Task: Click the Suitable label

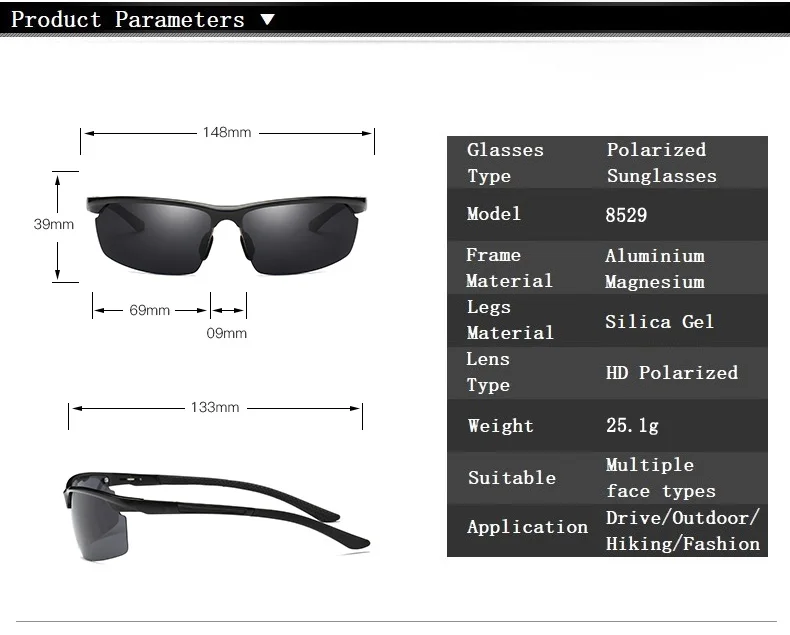Action: pos(512,478)
